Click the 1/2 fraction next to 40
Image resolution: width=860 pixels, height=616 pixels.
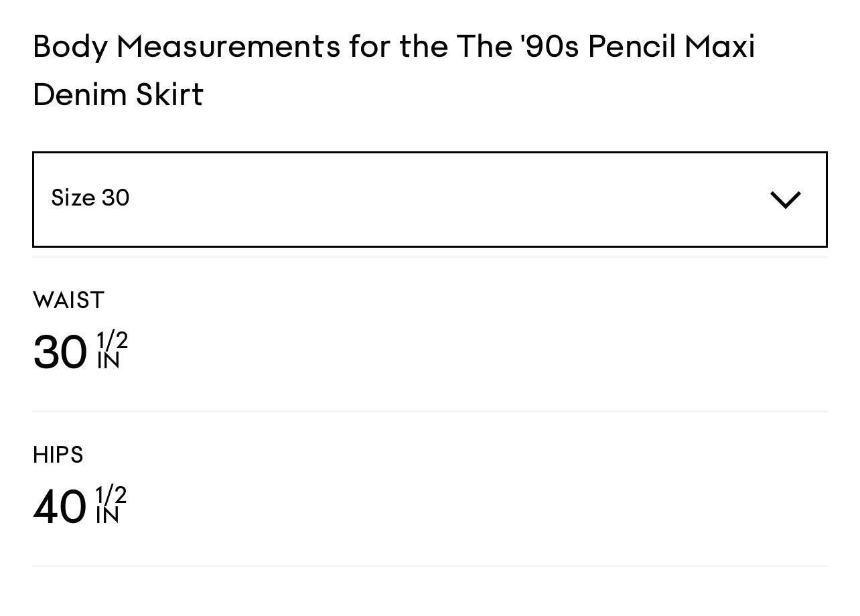tap(111, 495)
